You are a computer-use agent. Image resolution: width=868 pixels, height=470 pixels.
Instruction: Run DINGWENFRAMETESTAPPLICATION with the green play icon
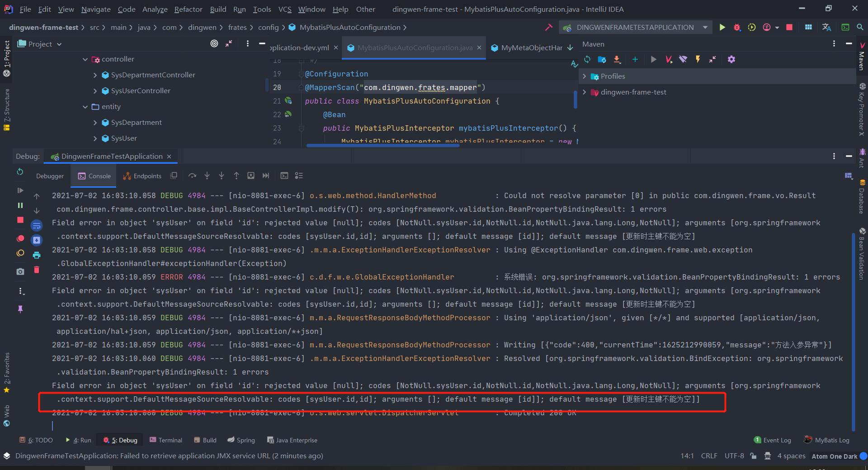722,28
